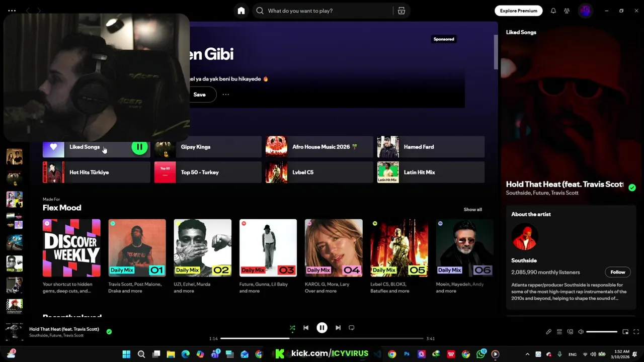
Task: Open File Explorer from taskbar
Action: [171, 354]
